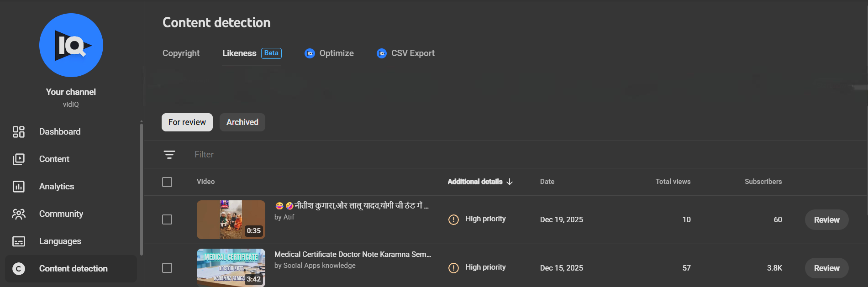Click the warning icon in the Atif video row
This screenshot has width=868, height=287.
[453, 219]
